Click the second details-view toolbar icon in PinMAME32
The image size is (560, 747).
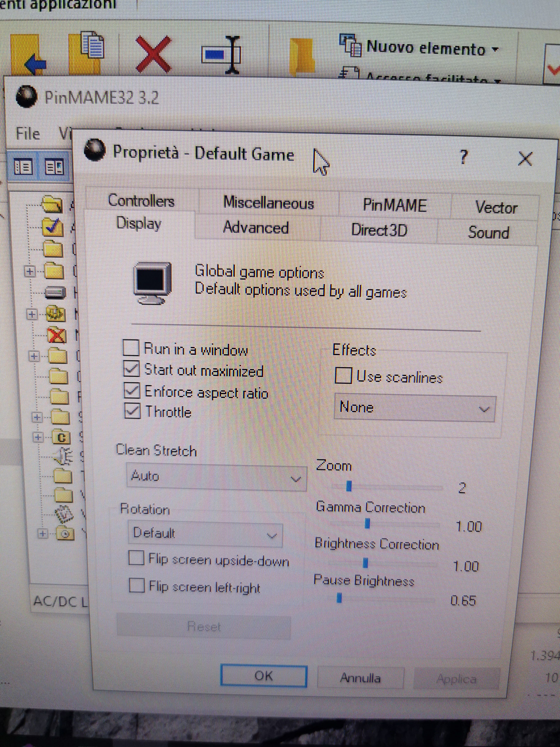point(54,167)
